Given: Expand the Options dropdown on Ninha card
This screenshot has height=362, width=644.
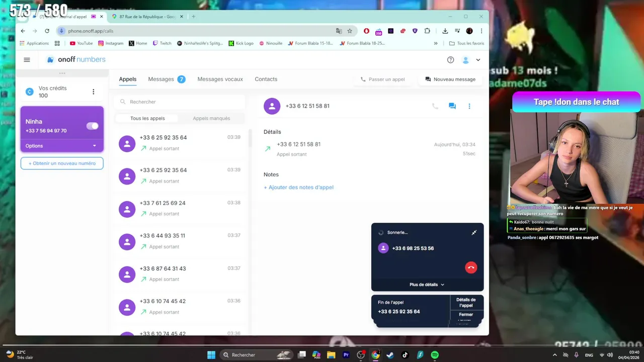Looking at the screenshot, I should (x=62, y=146).
